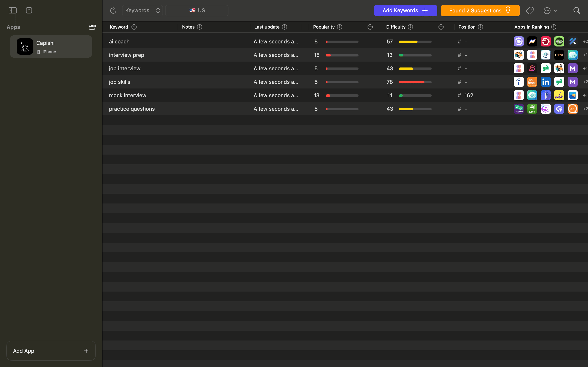Screen dimensions: 588x367
Task: Sort by the Position column header
Action: pyautogui.click(x=467, y=27)
